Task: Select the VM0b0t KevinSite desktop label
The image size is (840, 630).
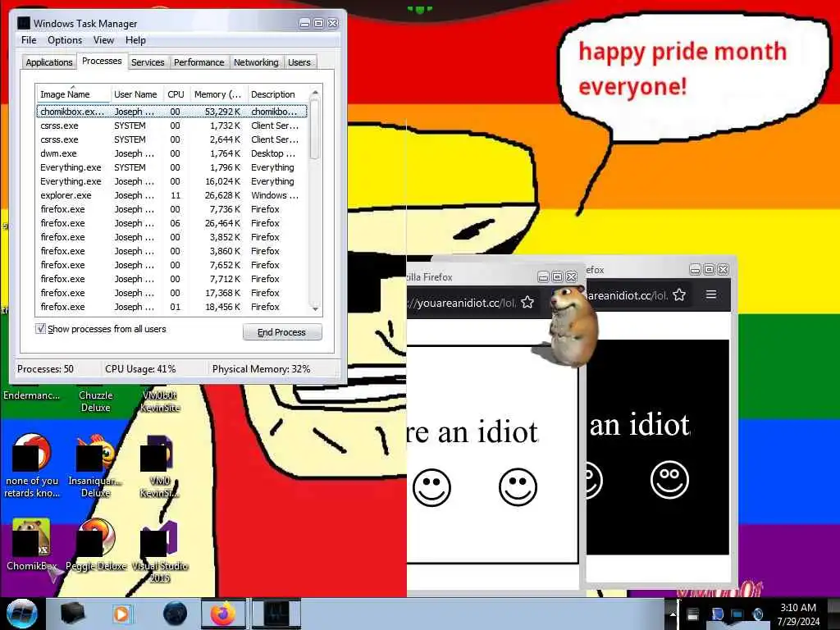Action: click(160, 401)
